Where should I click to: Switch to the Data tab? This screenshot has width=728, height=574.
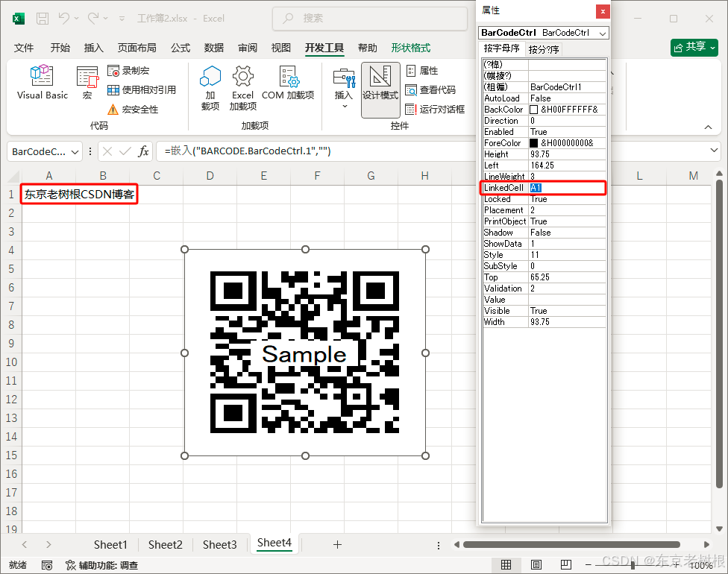(x=213, y=48)
